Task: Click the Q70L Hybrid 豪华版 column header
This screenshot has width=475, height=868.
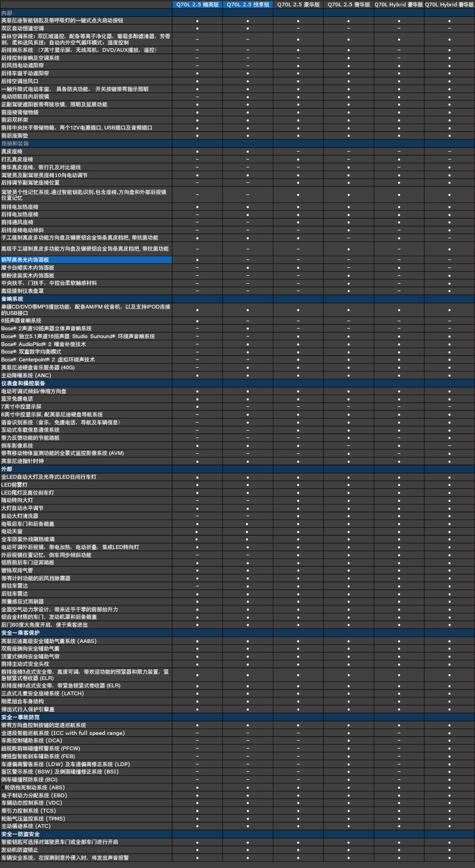Action: coord(398,5)
